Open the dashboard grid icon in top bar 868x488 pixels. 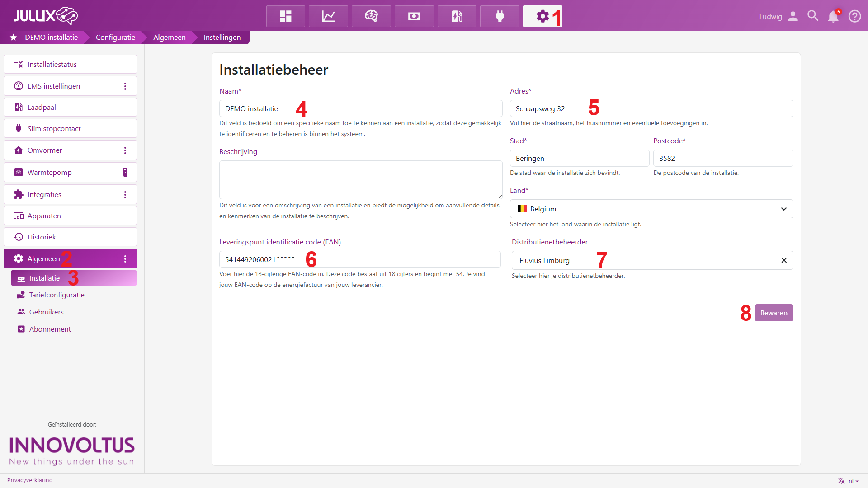285,16
